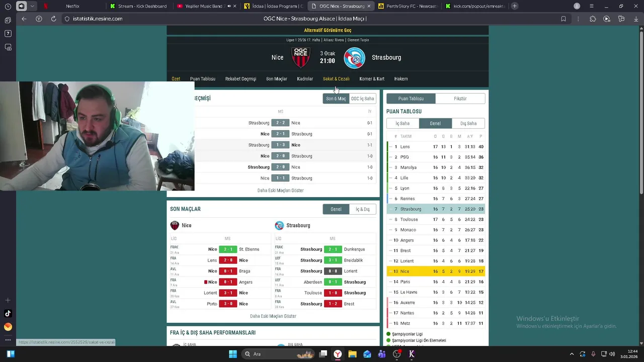Image resolution: width=644 pixels, height=362 pixels.
Task: Reload the current page
Action: tap(53, 19)
